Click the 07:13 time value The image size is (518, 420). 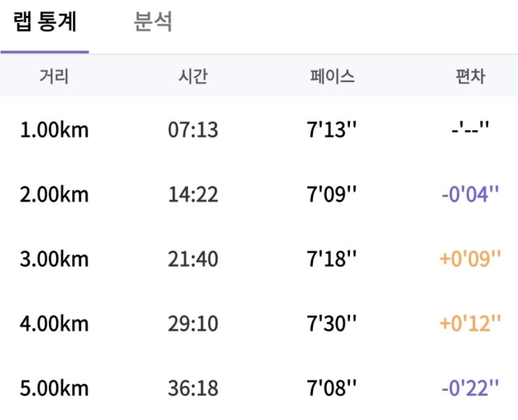pos(193,130)
